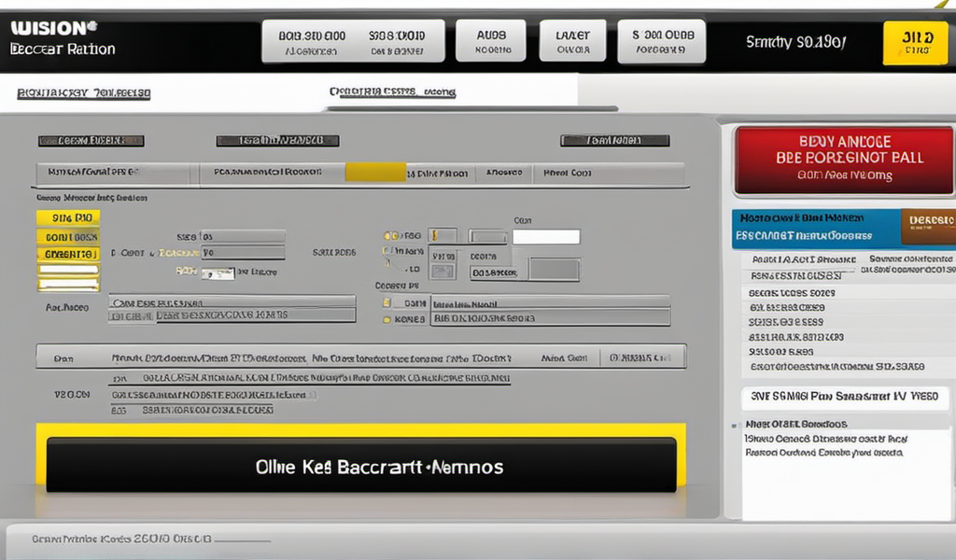Open the LAKET header tab
Screen dimensions: 956x560
tap(572, 42)
